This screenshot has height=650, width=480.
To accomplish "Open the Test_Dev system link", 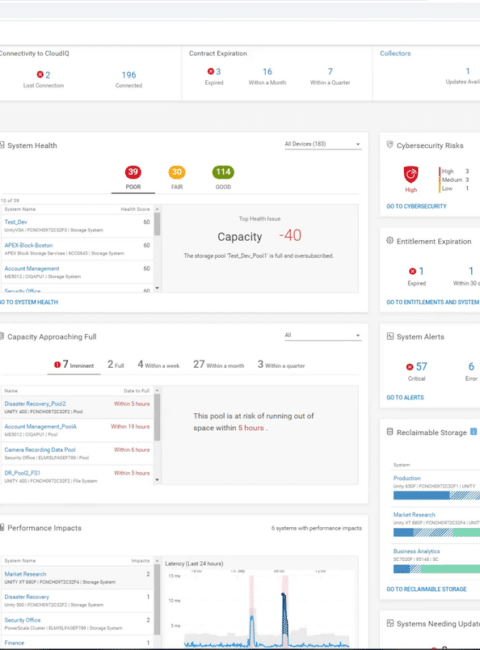I will (16, 222).
